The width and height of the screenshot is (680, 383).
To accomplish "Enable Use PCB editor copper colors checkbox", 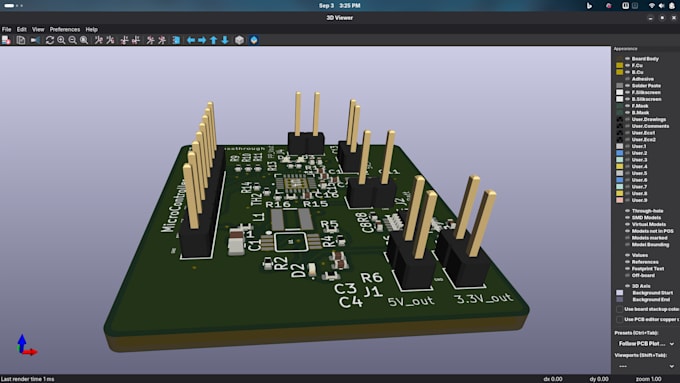I will [x=620, y=320].
